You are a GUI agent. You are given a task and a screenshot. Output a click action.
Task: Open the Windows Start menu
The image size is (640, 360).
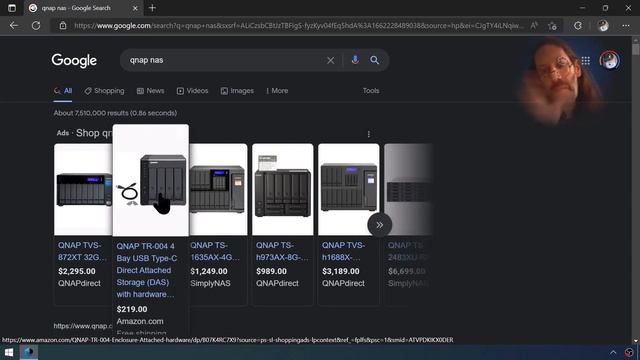(9, 352)
